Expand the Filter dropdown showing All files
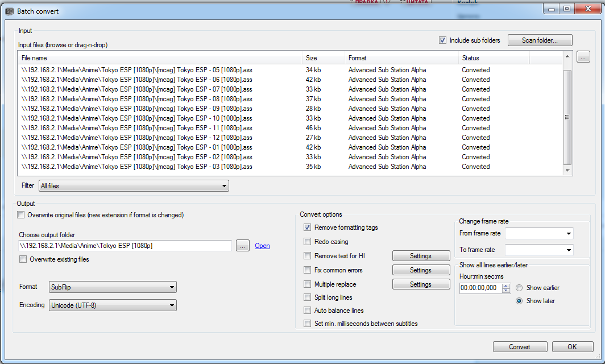Image resolution: width=605 pixels, height=364 pixels. pos(134,186)
